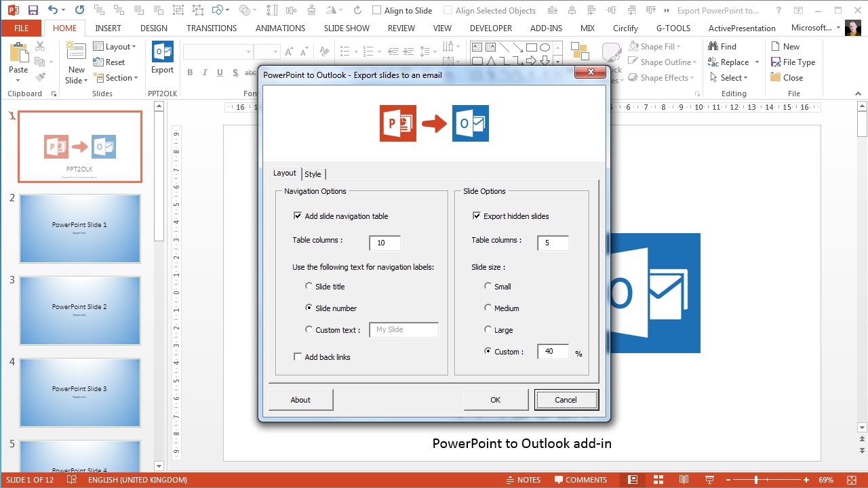Screen dimensions: 868x488
Task: Click the Repeat icon in the Quick Access Toolbar
Action: [x=79, y=10]
